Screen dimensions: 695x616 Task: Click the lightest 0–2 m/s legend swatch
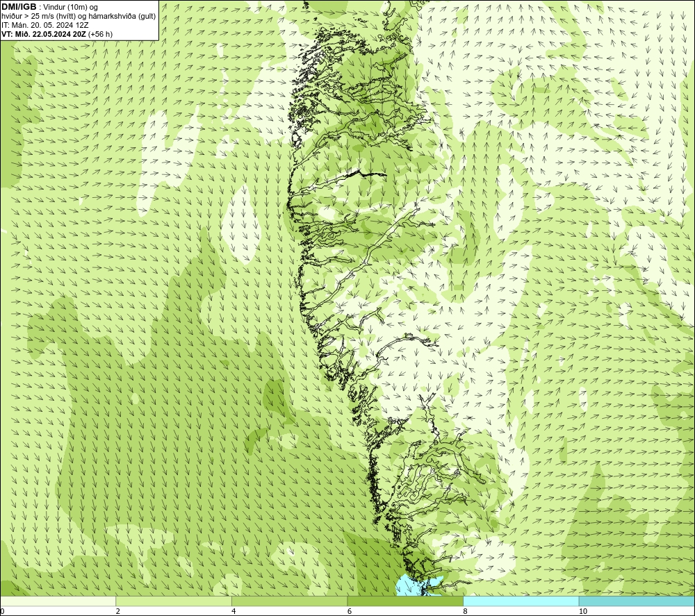pyautogui.click(x=58, y=601)
